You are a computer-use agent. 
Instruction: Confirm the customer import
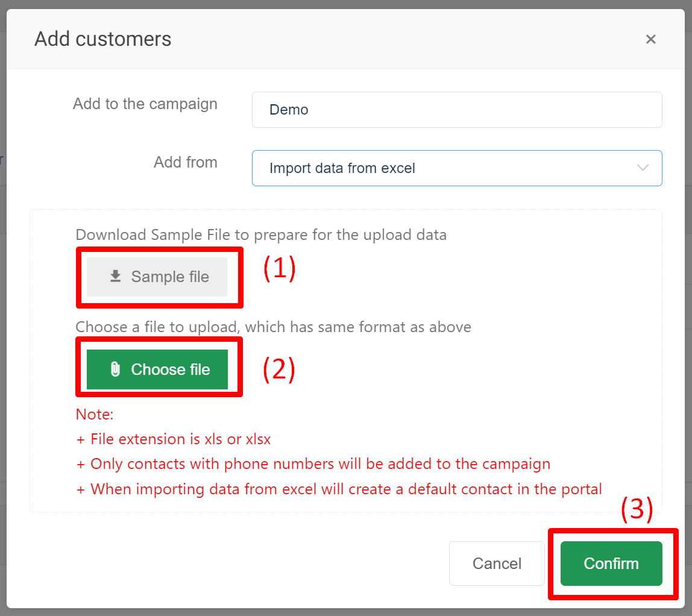(x=611, y=564)
